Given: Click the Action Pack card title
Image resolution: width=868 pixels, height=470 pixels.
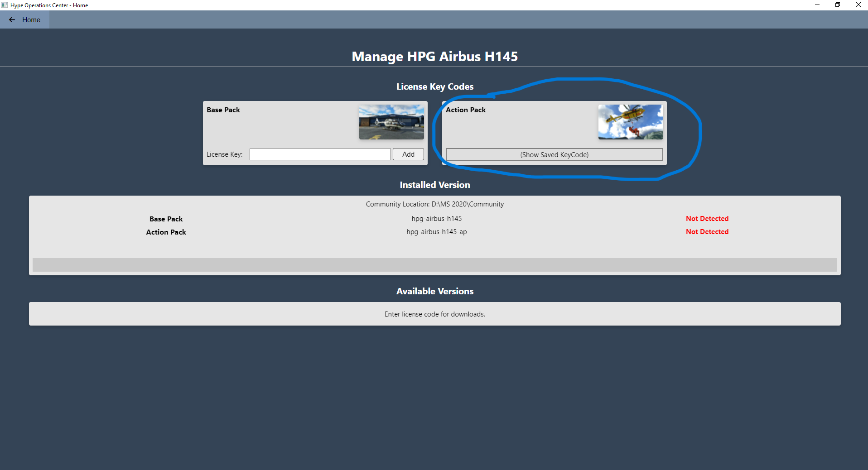Looking at the screenshot, I should (x=466, y=110).
